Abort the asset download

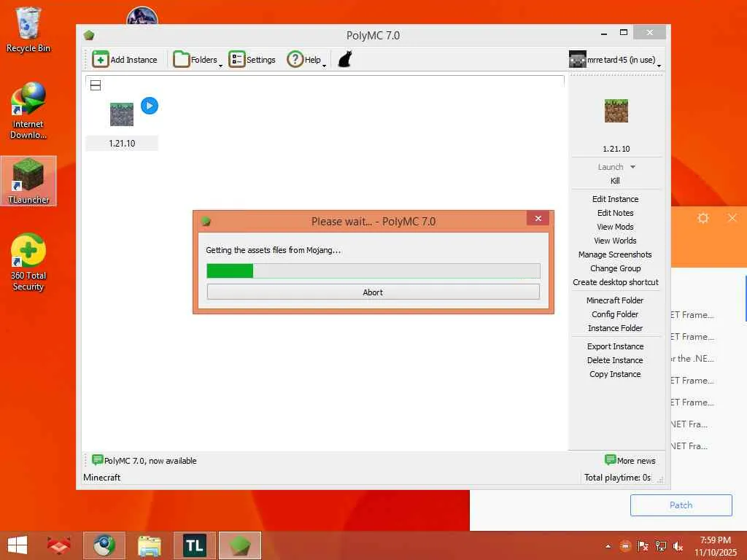[x=373, y=292]
